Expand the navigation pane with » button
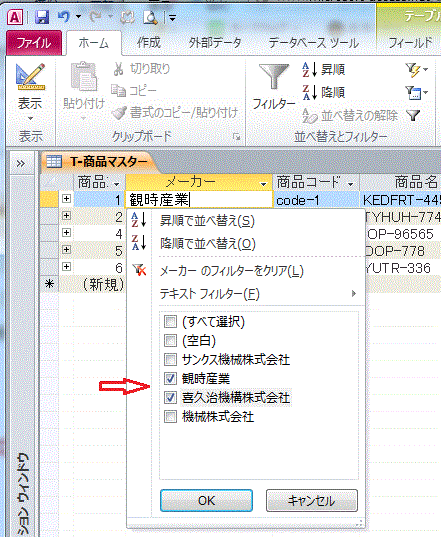 (21, 164)
